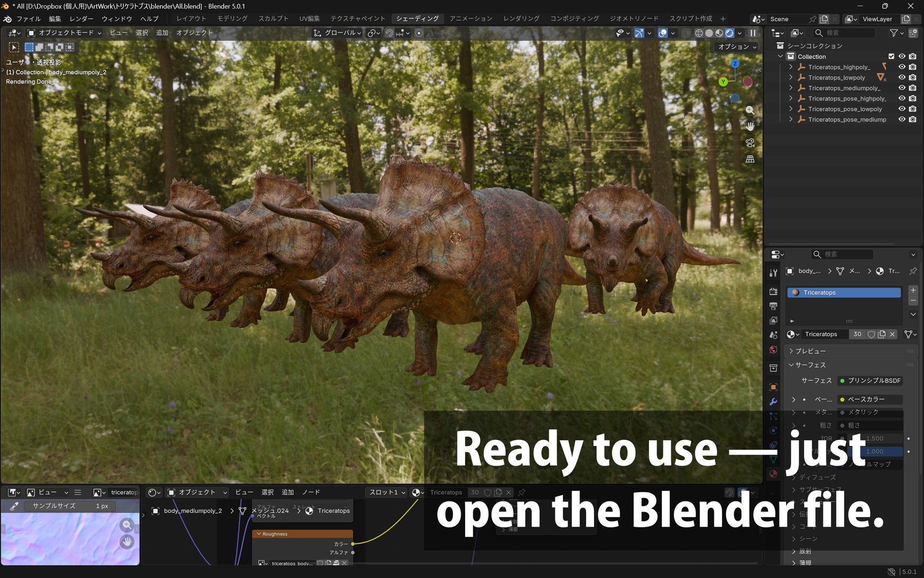Open the Output properties printer tab
The height and width of the screenshot is (578, 924).
773,306
